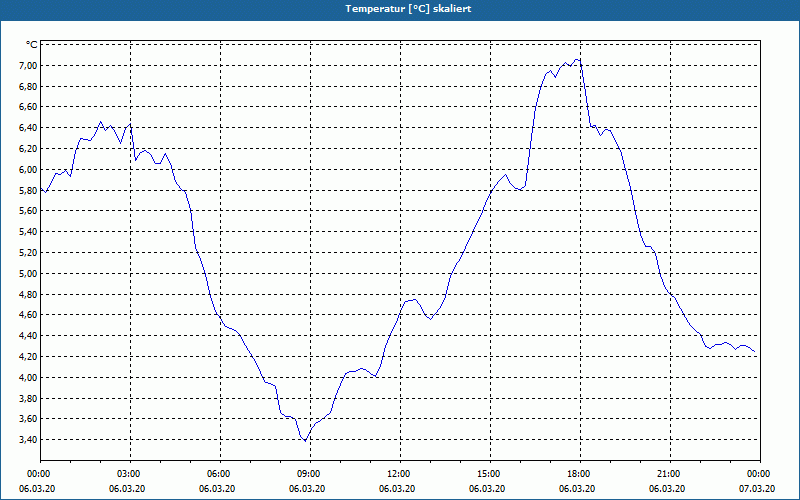Viewport: 800px width, 500px height.
Task: Select the 3,60 y-axis value
Action: (x=29, y=419)
